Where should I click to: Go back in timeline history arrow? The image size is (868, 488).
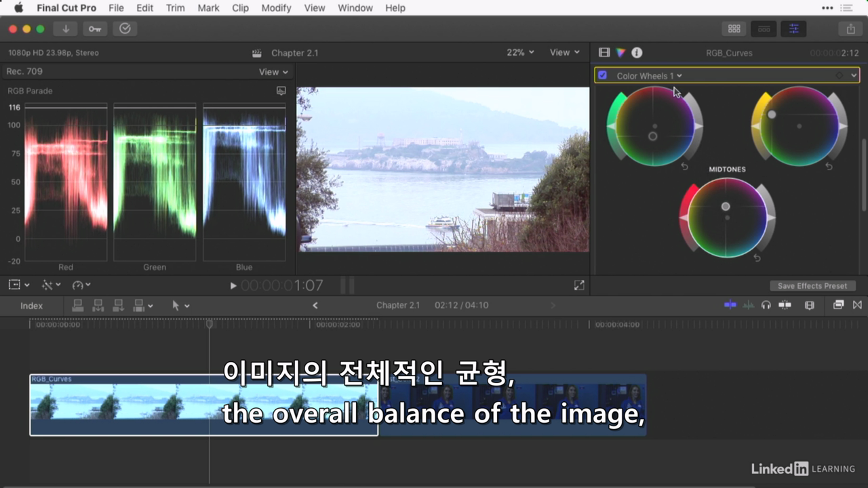point(315,306)
